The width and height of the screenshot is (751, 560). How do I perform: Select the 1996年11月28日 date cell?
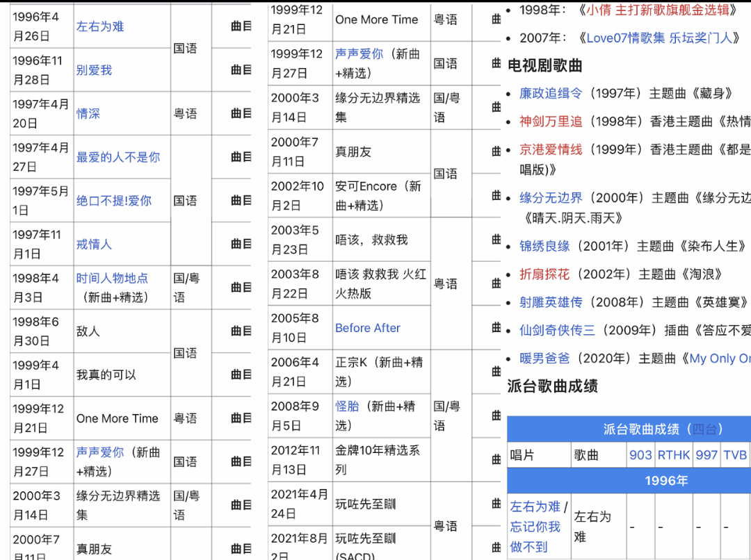point(42,70)
